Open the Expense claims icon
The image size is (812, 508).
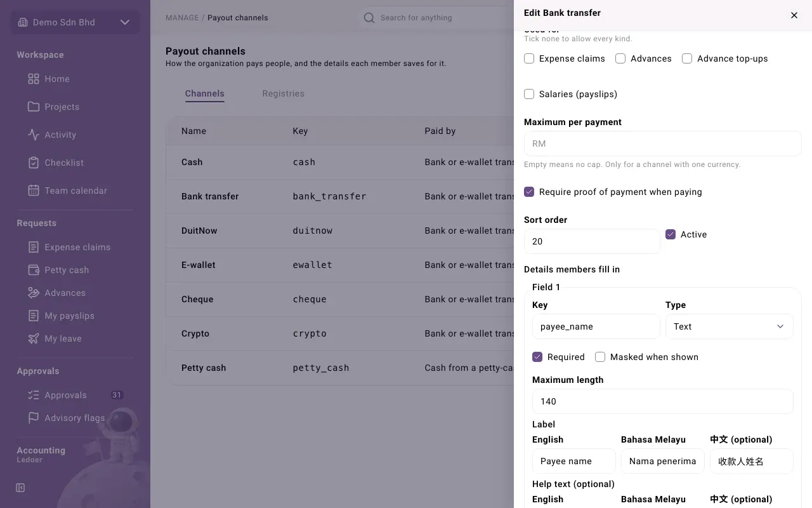[x=34, y=247]
